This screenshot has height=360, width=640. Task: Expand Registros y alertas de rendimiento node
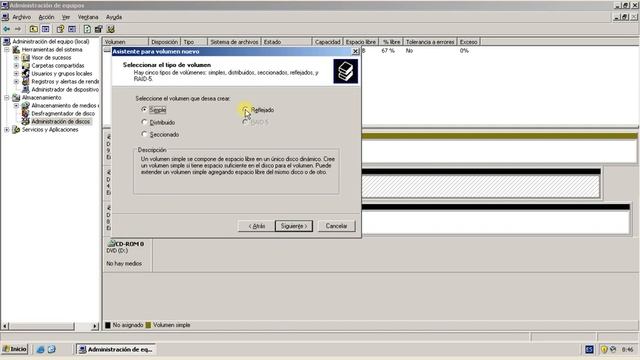click(16, 82)
